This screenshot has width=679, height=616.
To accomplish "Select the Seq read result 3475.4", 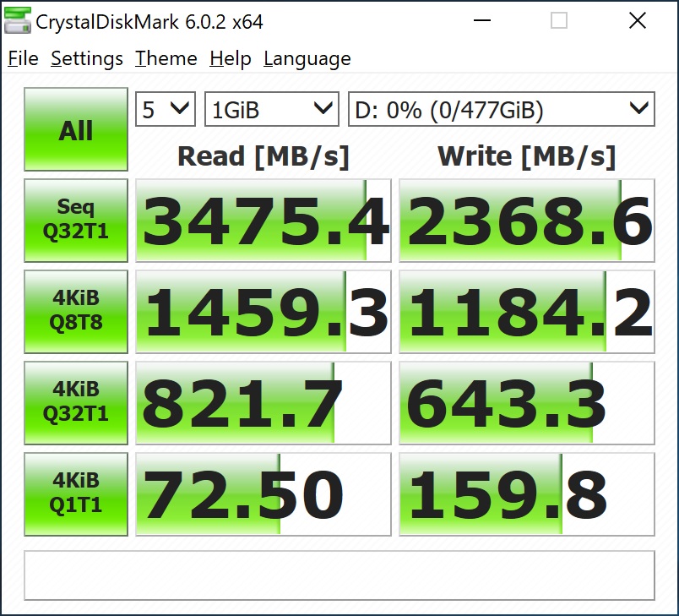I will [x=263, y=220].
